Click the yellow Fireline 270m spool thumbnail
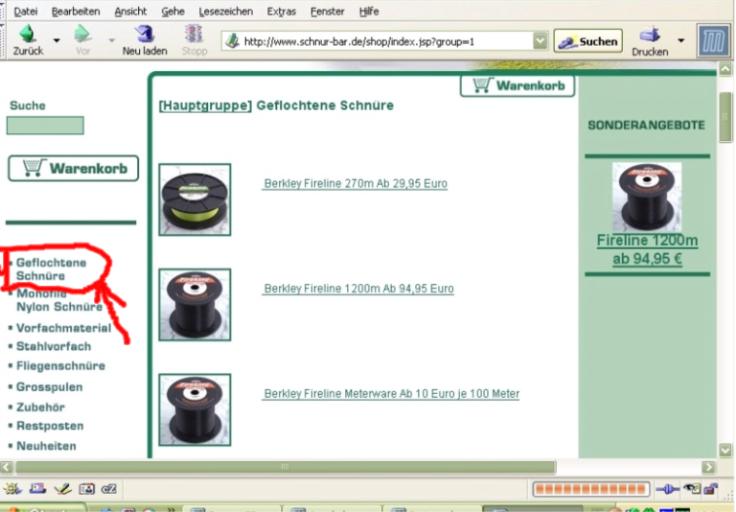The height and width of the screenshot is (512, 736). point(195,199)
